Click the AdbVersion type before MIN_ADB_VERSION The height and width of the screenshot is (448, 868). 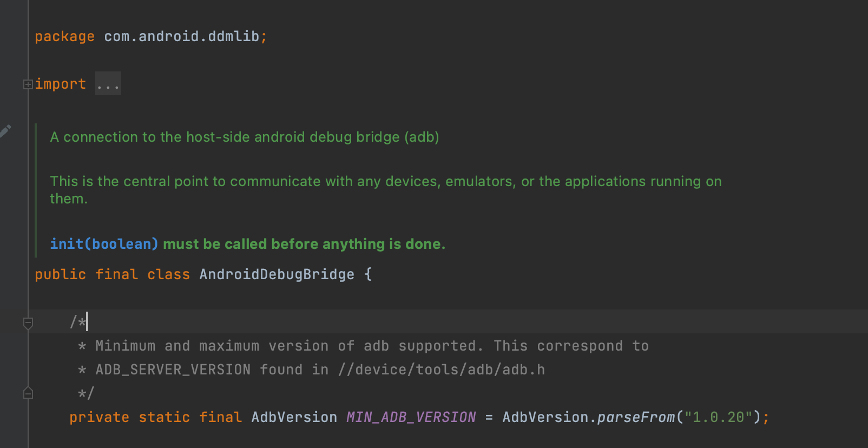(294, 417)
